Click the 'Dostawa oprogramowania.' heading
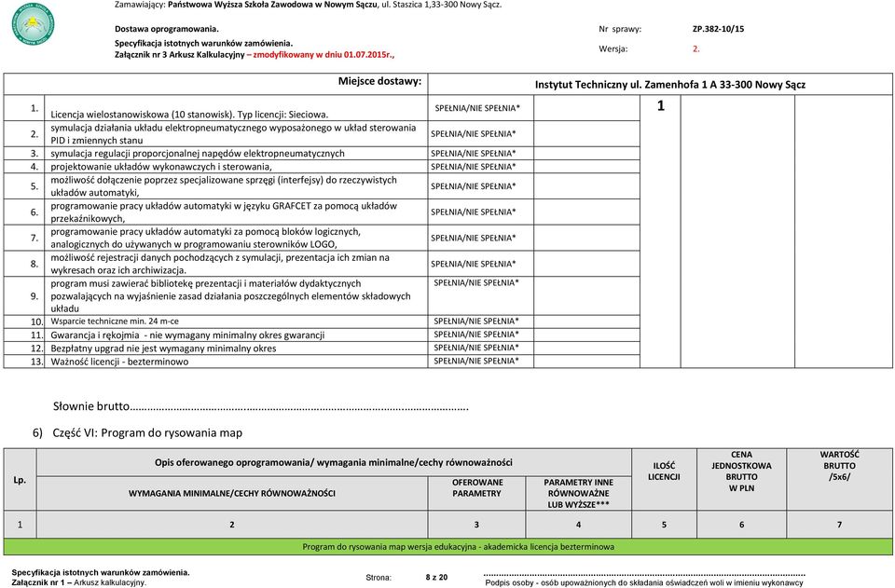895x588 pixels. [167, 29]
